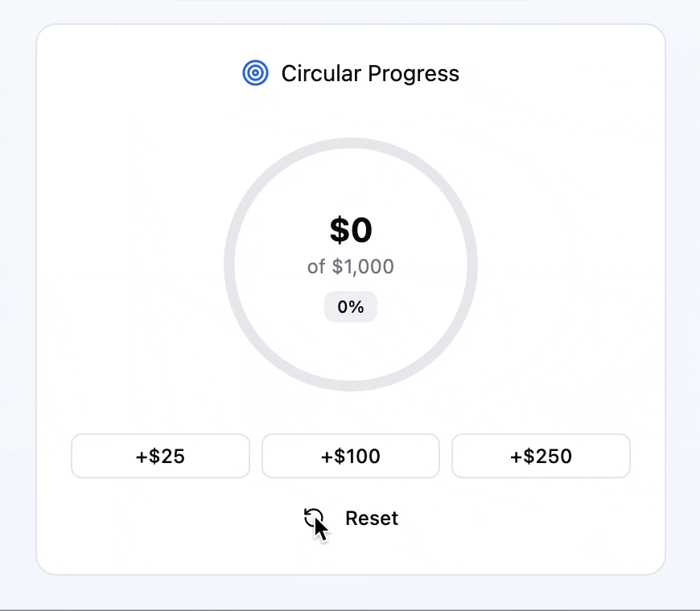
Task: Click the circular arrow Reset icon
Action: [x=314, y=519]
